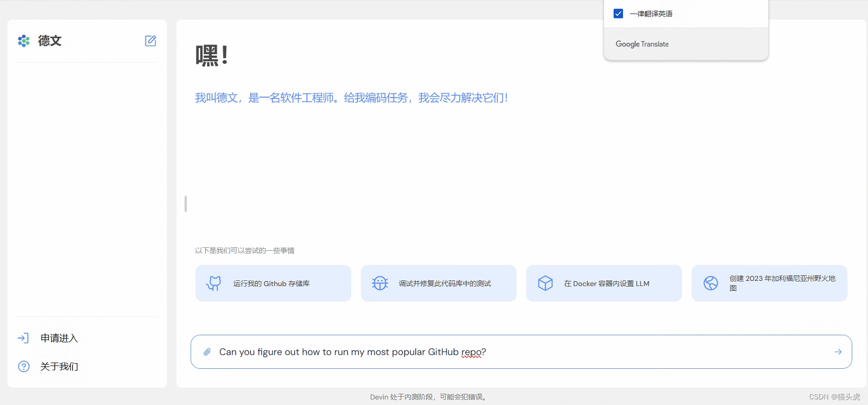This screenshot has height=405, width=868.
Task: Click the sidebar resize handle
Action: point(186,204)
